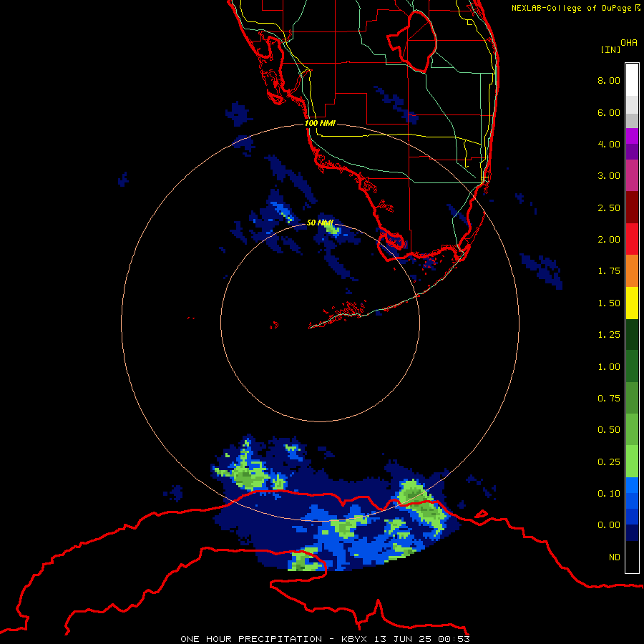Click the 0.50 legend value
This screenshot has width=644, height=644.
pos(609,430)
